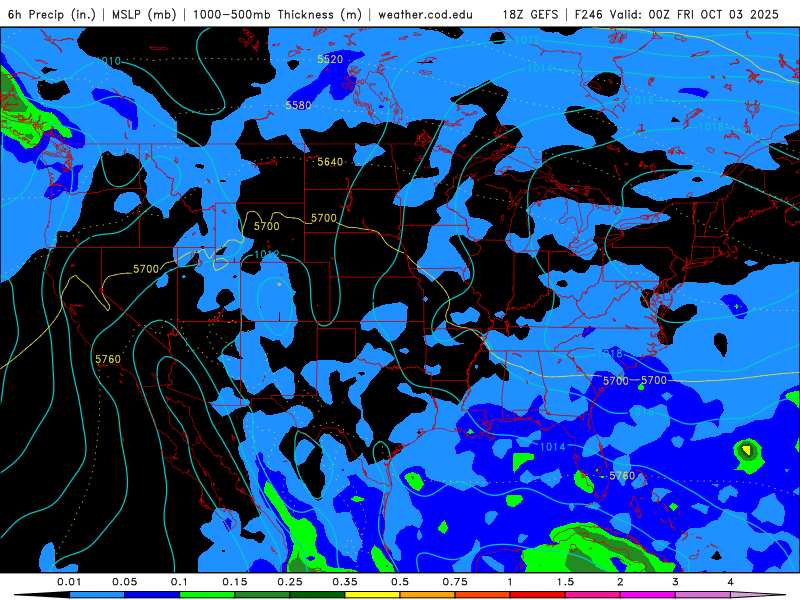Click the 2 inch legend value

(x=620, y=582)
